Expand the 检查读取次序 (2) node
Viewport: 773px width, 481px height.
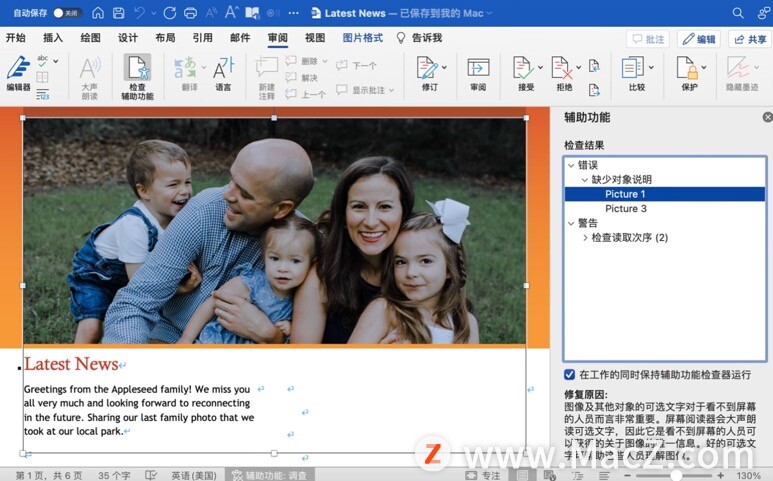point(585,238)
